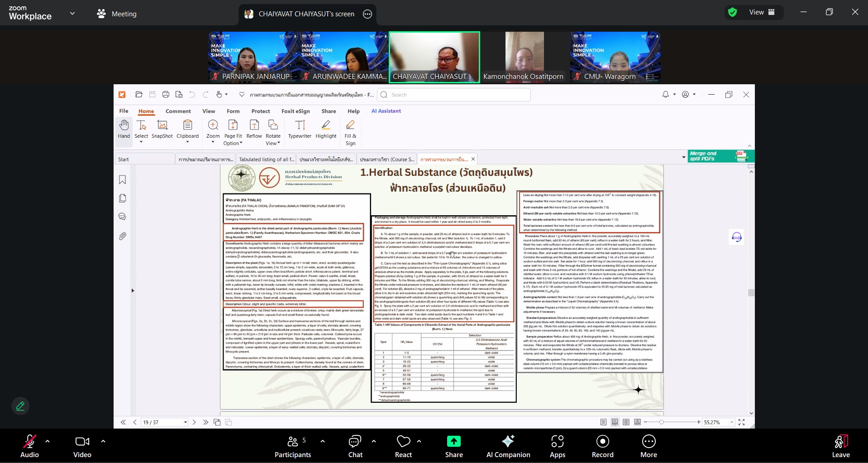Click the green encryption shield icon

(732, 12)
